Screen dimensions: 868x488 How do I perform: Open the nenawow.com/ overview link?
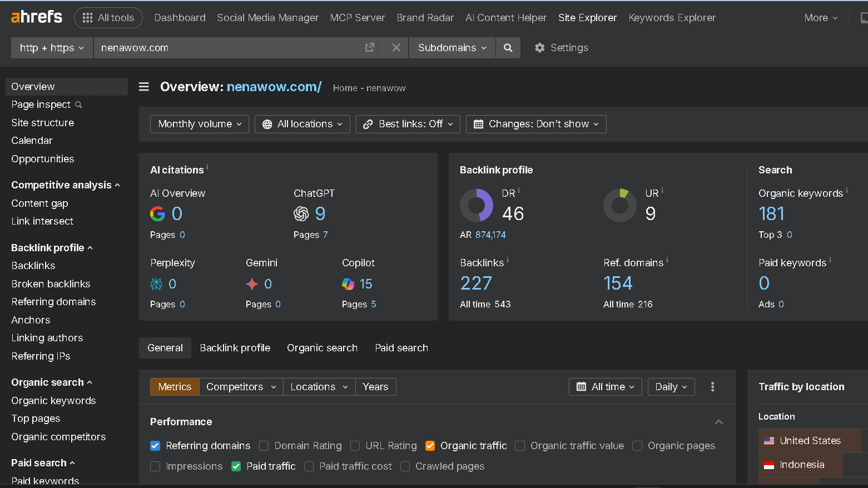coord(274,87)
